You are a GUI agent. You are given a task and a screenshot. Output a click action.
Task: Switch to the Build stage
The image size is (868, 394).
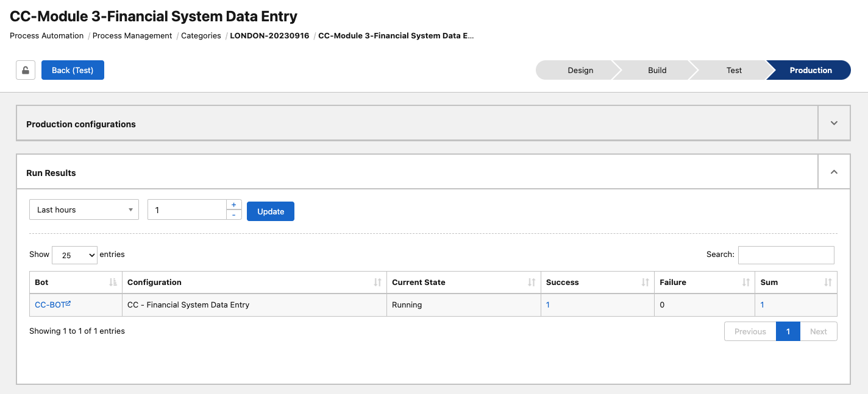tap(656, 70)
